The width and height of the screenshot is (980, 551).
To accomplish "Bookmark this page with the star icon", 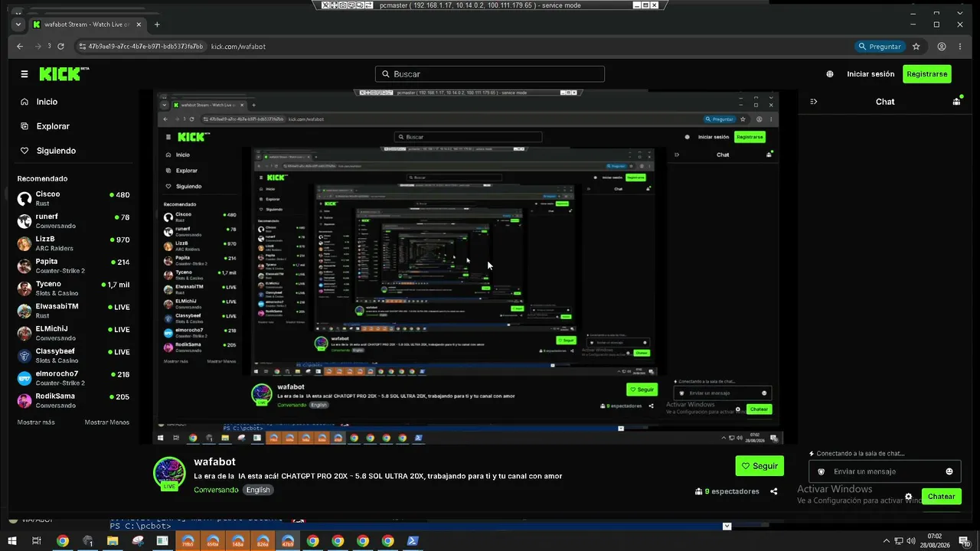I will click(x=916, y=47).
